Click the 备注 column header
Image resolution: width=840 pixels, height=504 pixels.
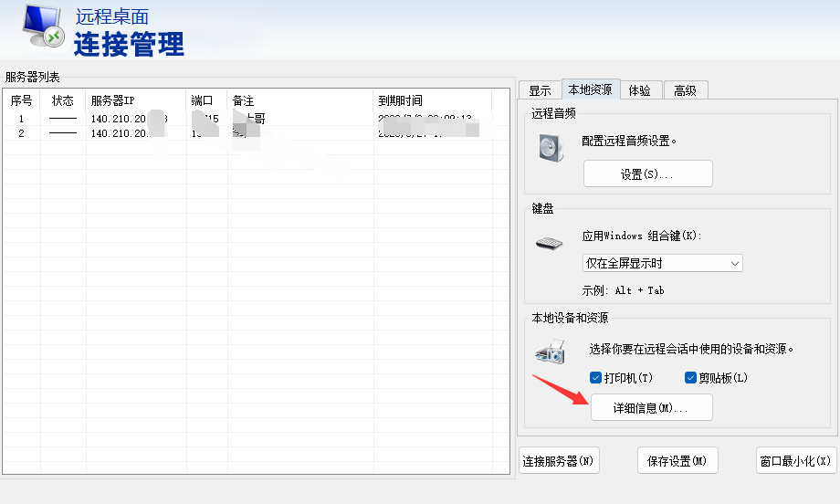pos(300,100)
